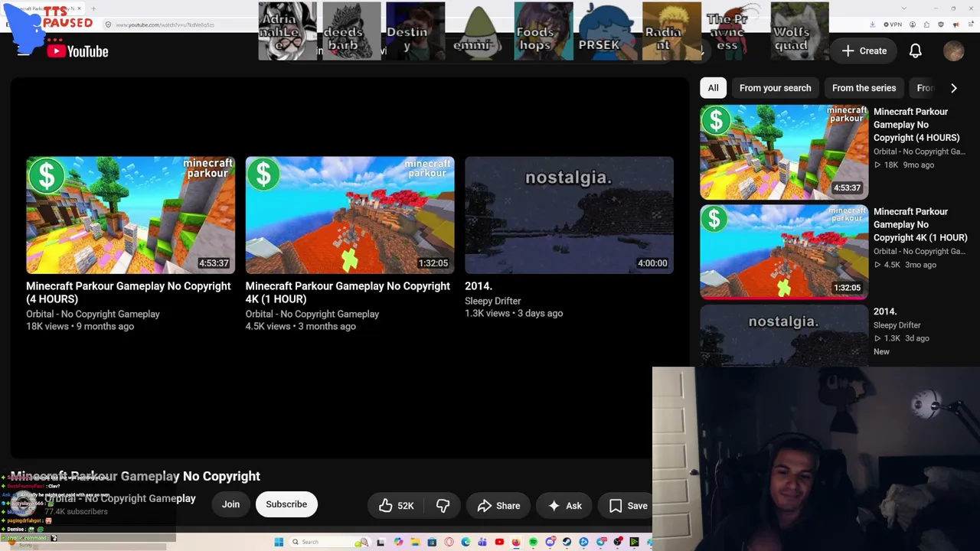Select the All filter chip

[713, 88]
